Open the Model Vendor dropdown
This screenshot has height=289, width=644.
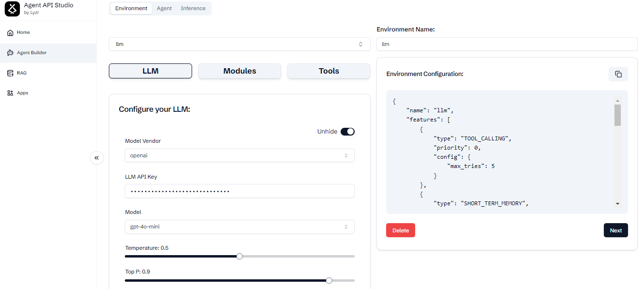[x=240, y=155]
